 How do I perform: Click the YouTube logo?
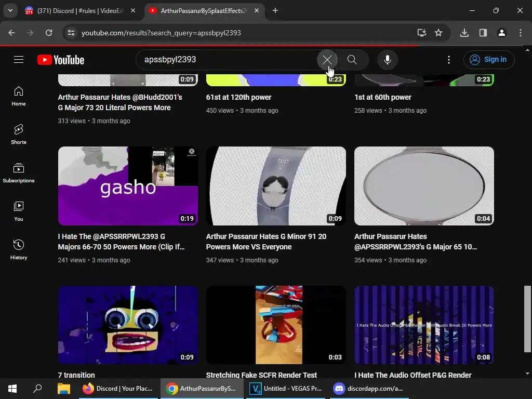pos(61,60)
